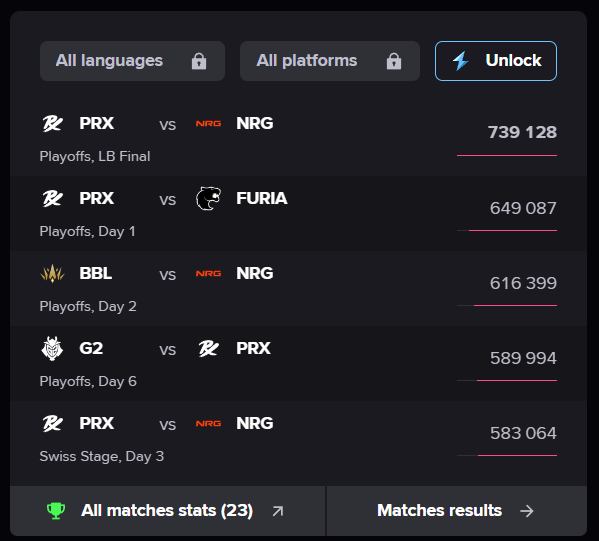Click the PRX logo in LB Final match
599x541 pixels.
tap(52, 123)
